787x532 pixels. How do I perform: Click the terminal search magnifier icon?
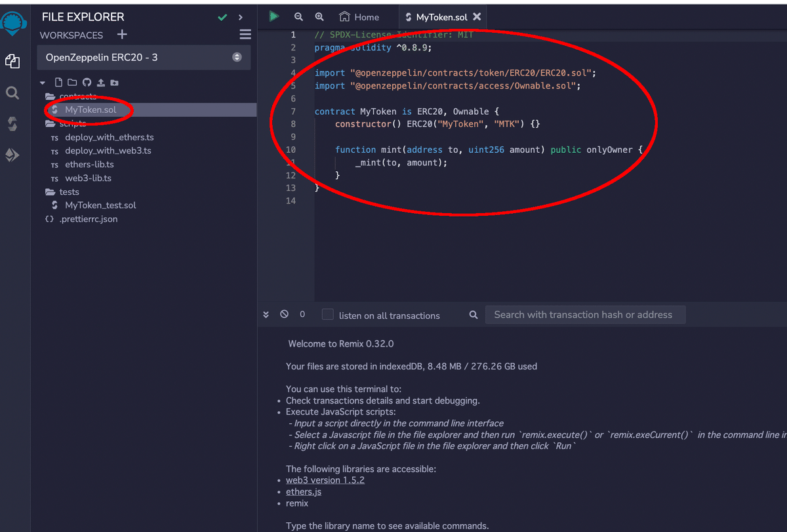tap(474, 315)
